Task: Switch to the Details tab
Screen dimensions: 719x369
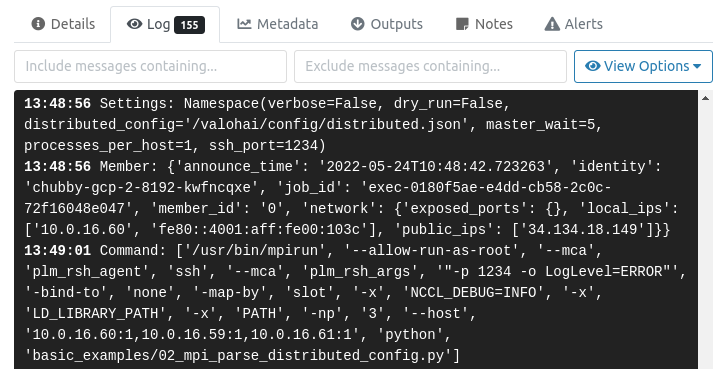Action: (63, 24)
